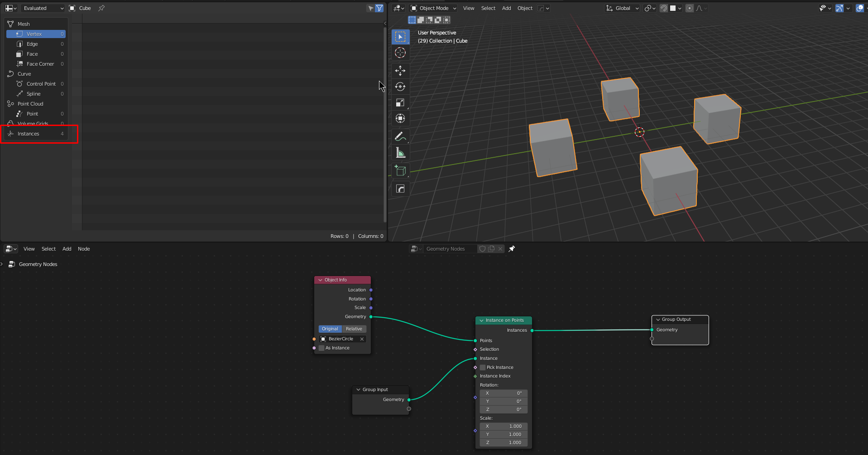Image resolution: width=868 pixels, height=455 pixels.
Task: Collapse the Object Info node
Action: coord(321,280)
